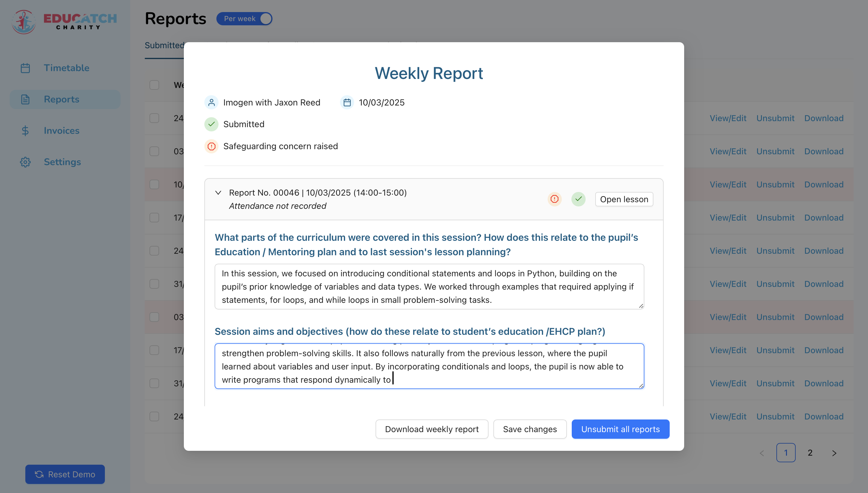Click the person icon beside Imogen with Jaxon Reed
868x493 pixels.
211,102
